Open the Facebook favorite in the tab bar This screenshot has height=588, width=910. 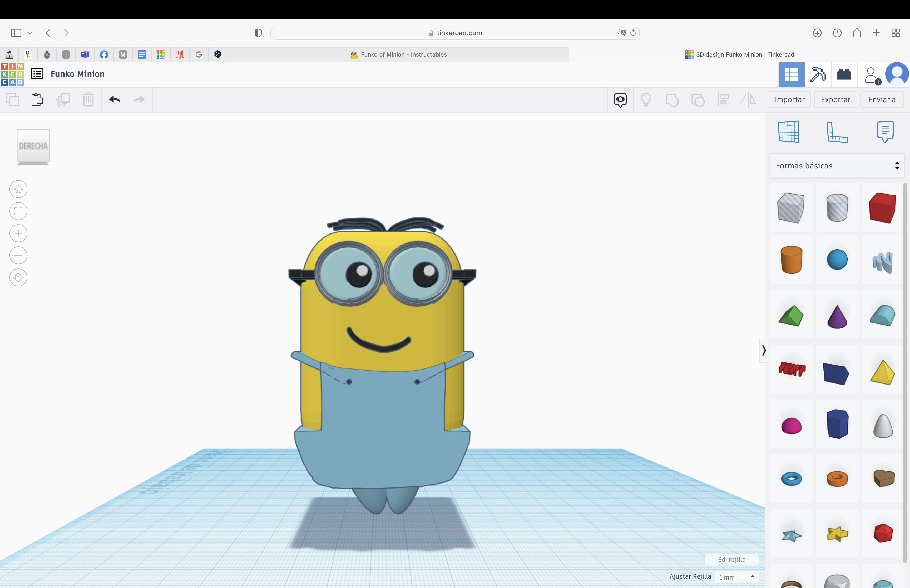pos(104,54)
